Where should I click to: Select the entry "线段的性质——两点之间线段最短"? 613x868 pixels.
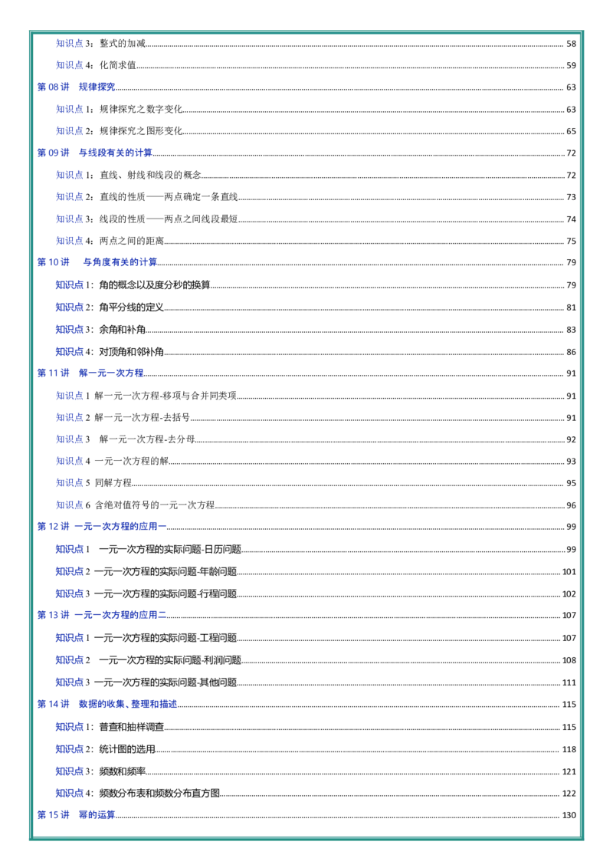click(316, 219)
